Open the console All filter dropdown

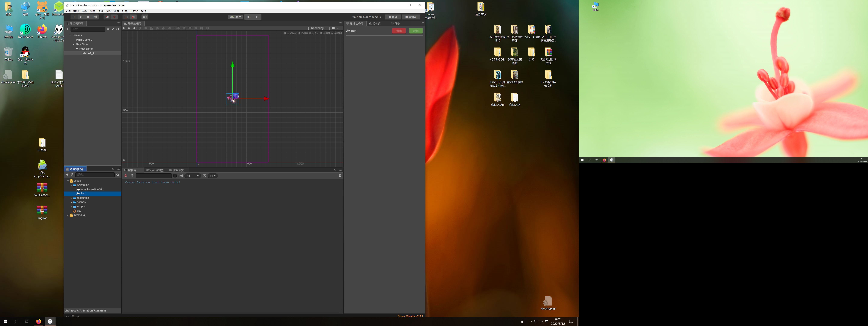pyautogui.click(x=193, y=176)
